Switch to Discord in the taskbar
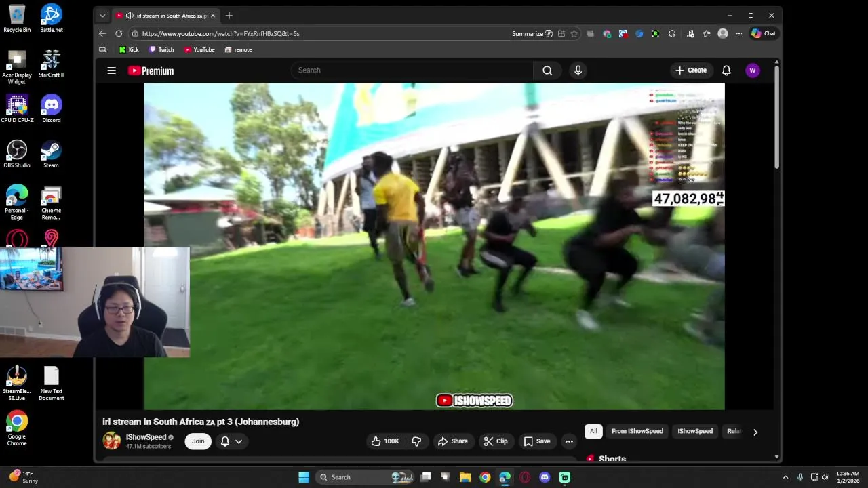The image size is (868, 488). 545,477
